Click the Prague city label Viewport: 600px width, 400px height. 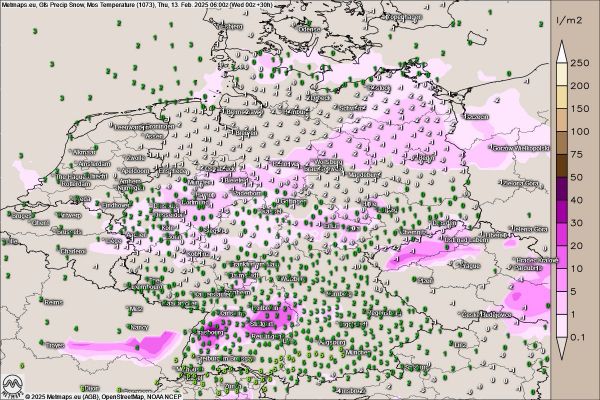tap(468, 265)
